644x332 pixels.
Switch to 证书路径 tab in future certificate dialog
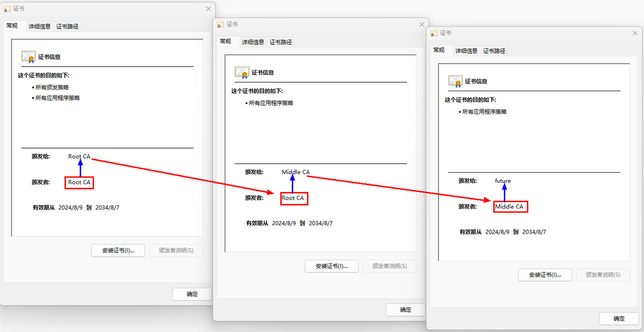point(494,51)
